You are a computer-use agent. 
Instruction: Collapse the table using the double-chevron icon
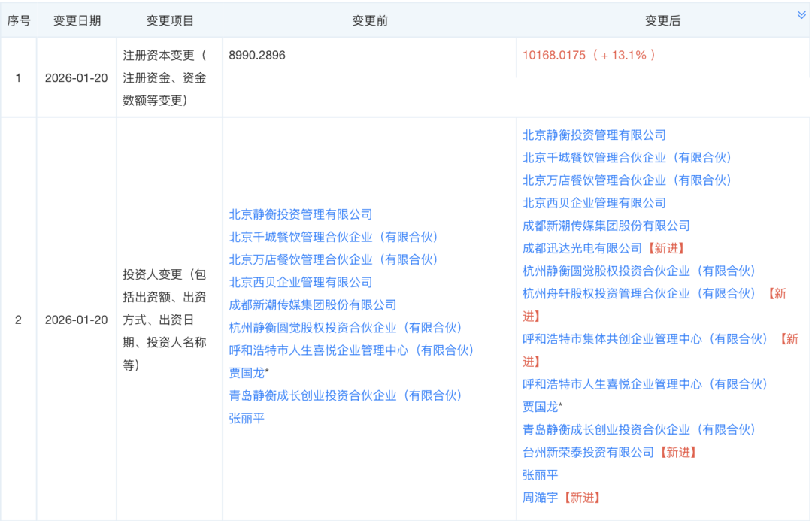click(801, 15)
